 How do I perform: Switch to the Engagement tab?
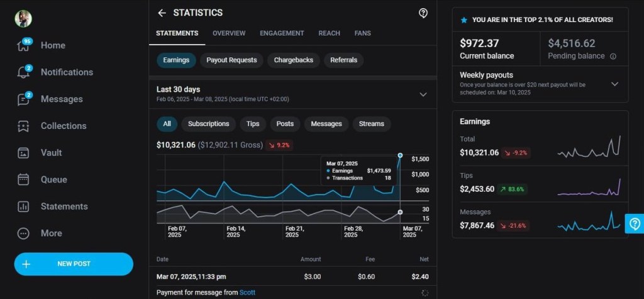coord(282,33)
